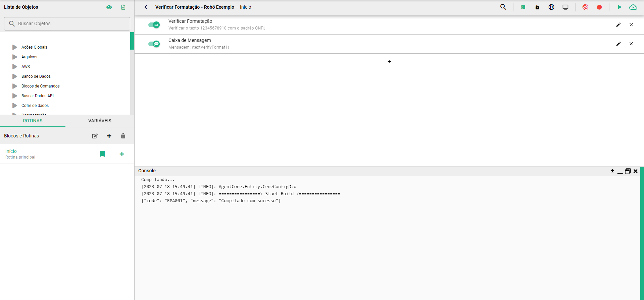
Task: Open the Início main routine
Action: pos(11,151)
